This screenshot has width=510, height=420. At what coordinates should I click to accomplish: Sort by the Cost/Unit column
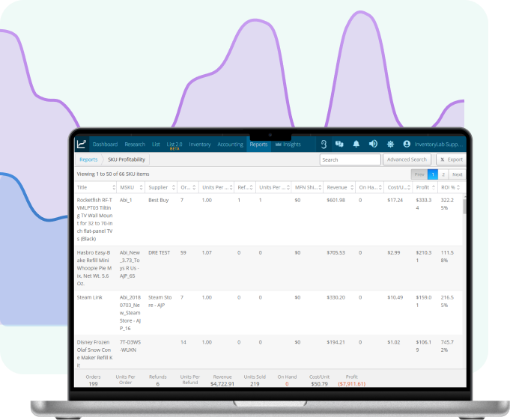tap(398, 188)
